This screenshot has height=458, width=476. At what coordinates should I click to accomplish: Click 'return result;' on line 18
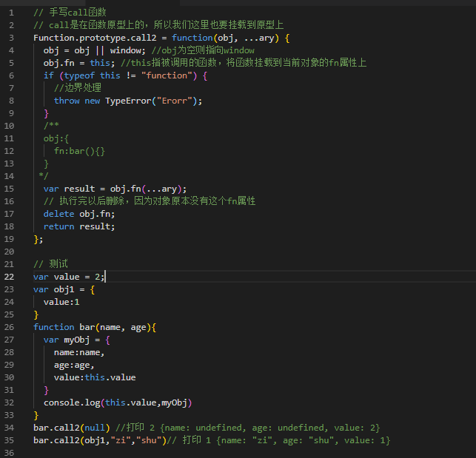(79, 226)
